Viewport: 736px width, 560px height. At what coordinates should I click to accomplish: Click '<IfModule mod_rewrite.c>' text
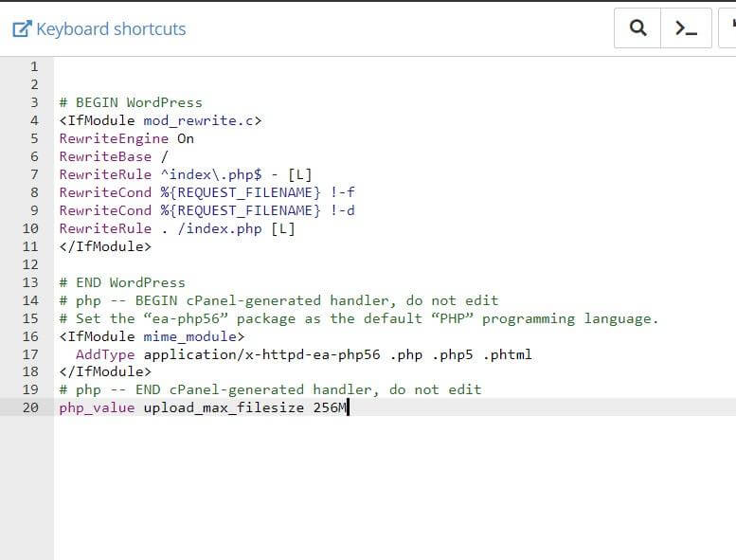(x=160, y=120)
